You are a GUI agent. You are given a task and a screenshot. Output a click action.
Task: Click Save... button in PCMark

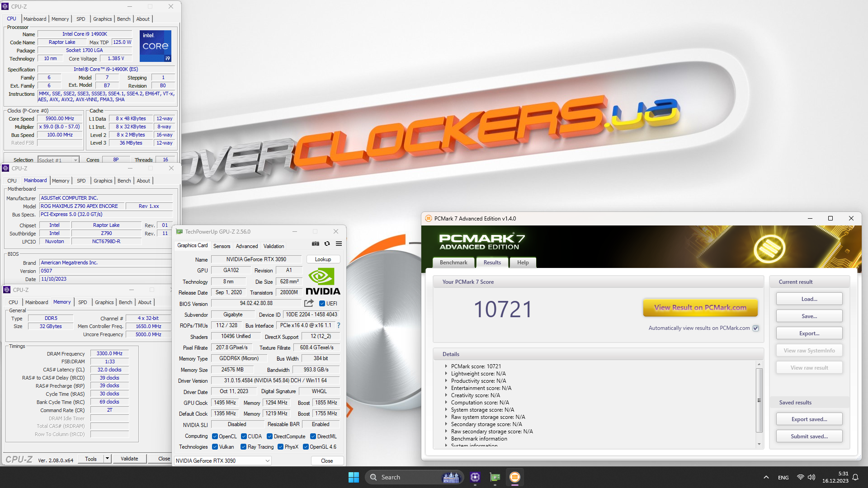tap(809, 316)
